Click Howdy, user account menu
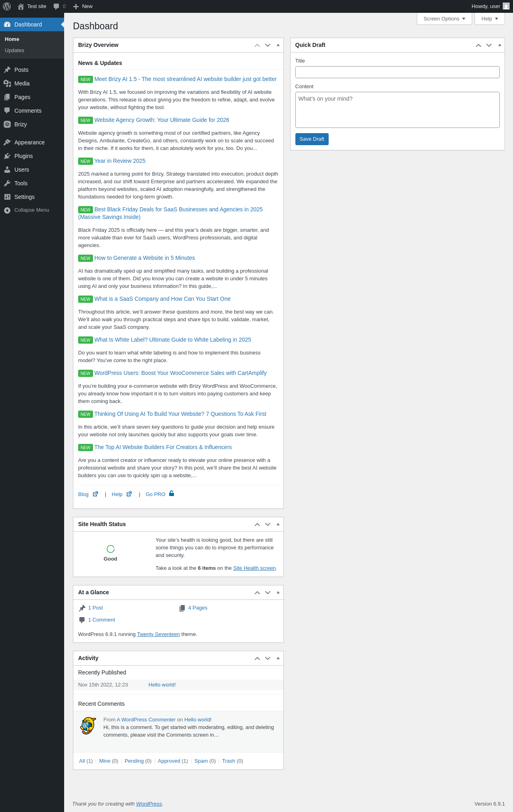The height and width of the screenshot is (812, 513). (x=491, y=6)
